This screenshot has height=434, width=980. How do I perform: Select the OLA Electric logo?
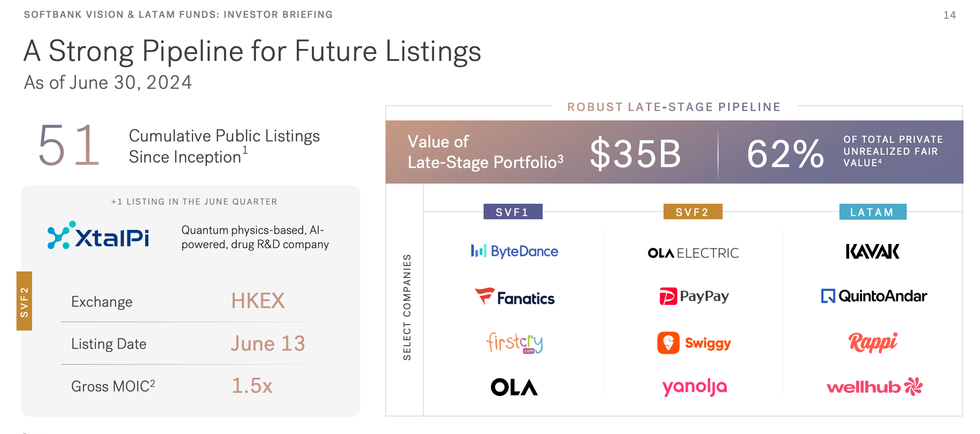(693, 253)
